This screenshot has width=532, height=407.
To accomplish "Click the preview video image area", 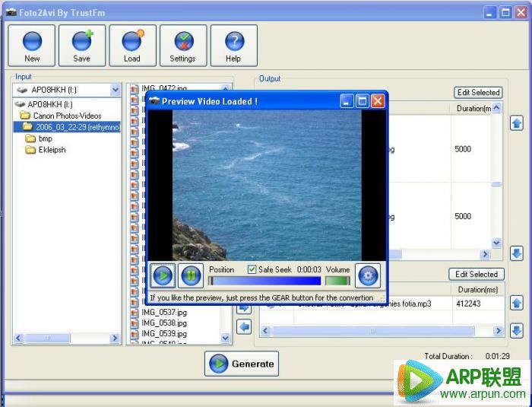I will coord(267,186).
